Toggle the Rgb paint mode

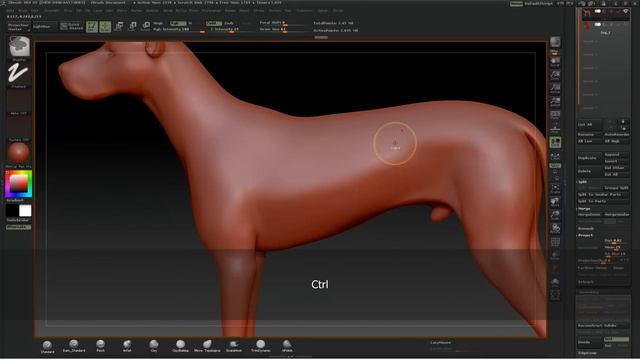pos(178,23)
